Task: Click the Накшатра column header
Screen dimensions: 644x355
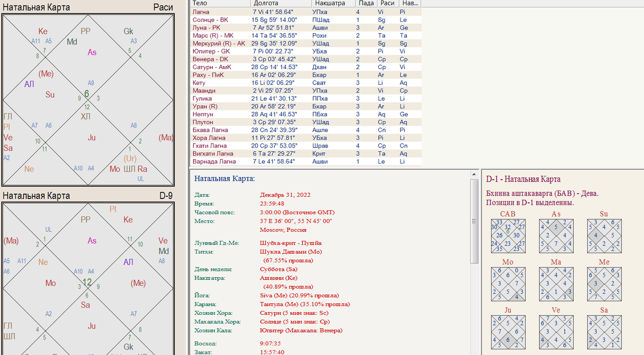Action: point(333,3)
